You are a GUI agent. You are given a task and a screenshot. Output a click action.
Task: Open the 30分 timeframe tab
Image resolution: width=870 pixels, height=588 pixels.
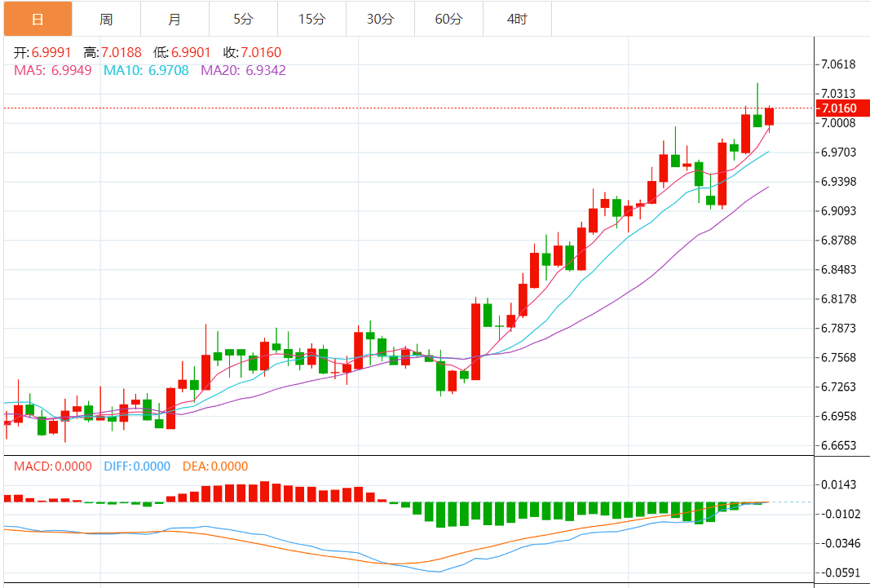[380, 20]
